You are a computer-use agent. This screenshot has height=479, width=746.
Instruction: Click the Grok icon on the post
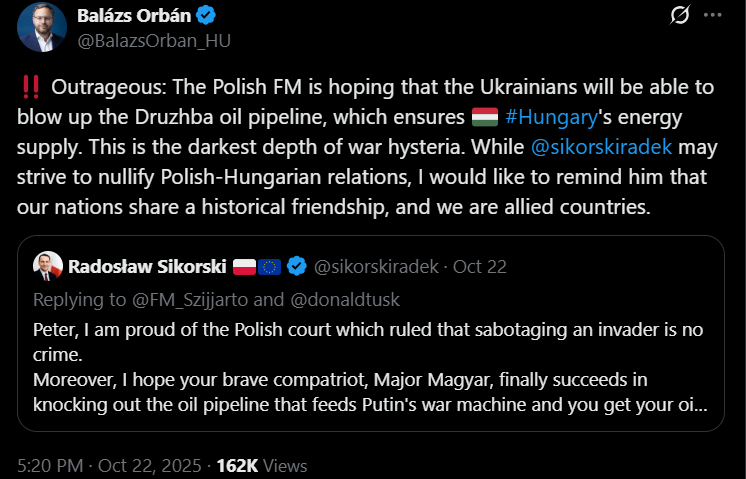[x=682, y=17]
